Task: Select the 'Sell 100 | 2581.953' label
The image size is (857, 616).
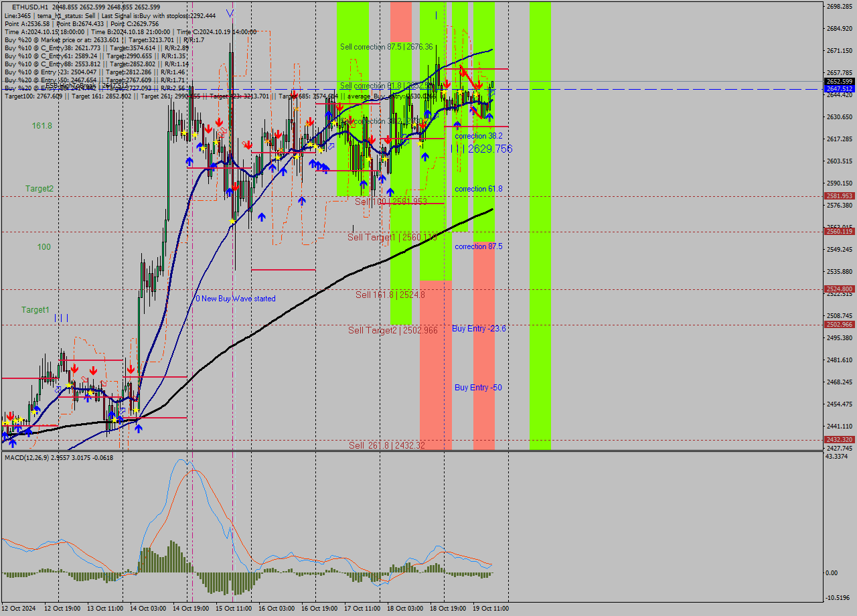Action: (x=391, y=201)
